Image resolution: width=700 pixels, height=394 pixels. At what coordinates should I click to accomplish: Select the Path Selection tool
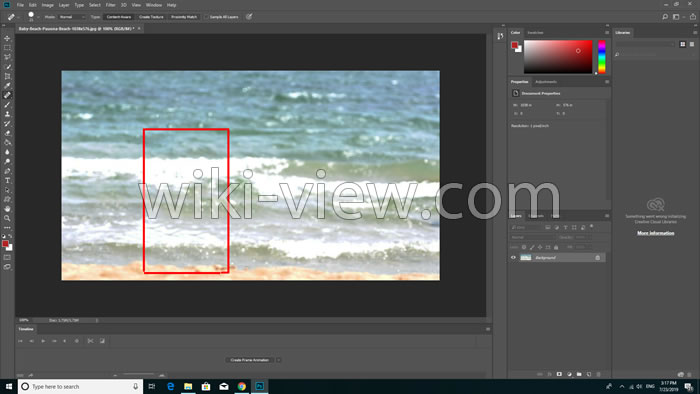point(7,190)
